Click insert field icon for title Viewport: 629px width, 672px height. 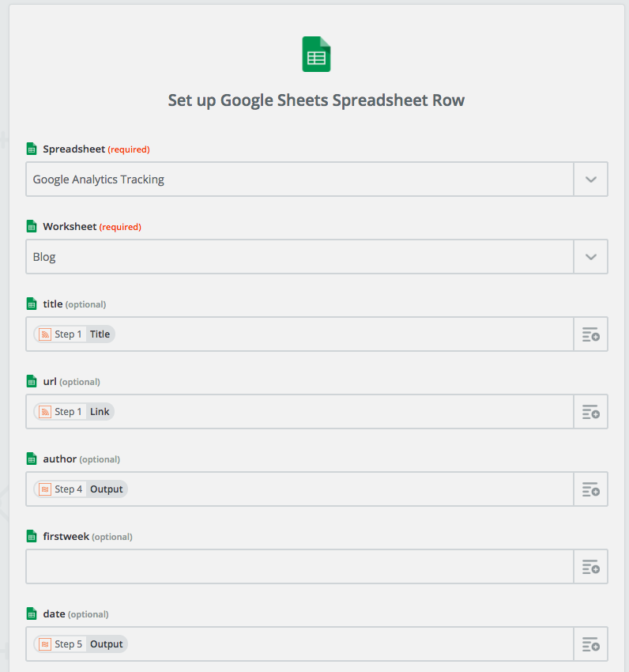tap(590, 334)
